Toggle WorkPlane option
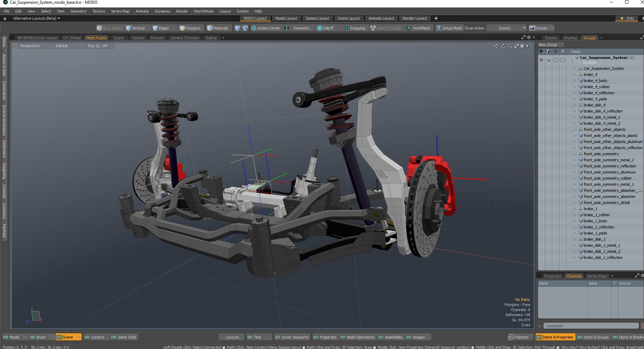Viewport: 644px width, 349px height. [418, 28]
